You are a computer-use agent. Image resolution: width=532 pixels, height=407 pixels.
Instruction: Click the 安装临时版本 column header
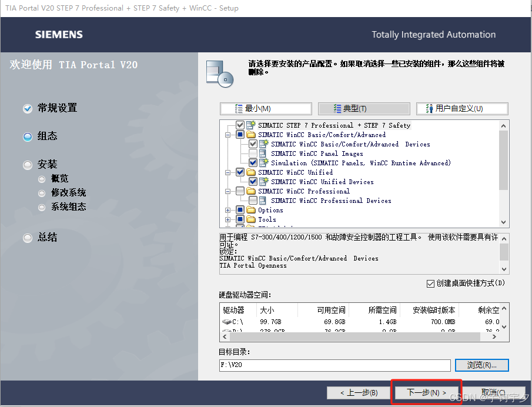(430, 310)
